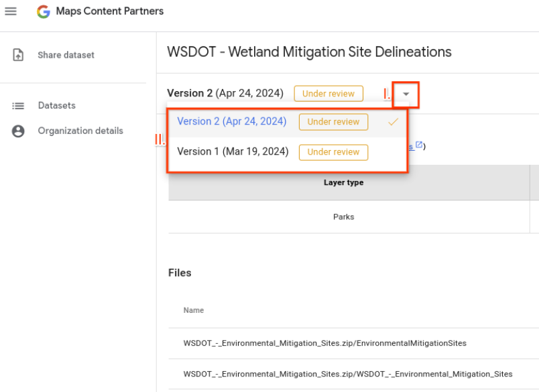Select file row ending WSDOT_-_Environmental_Mitigation_Sites

(x=354, y=374)
